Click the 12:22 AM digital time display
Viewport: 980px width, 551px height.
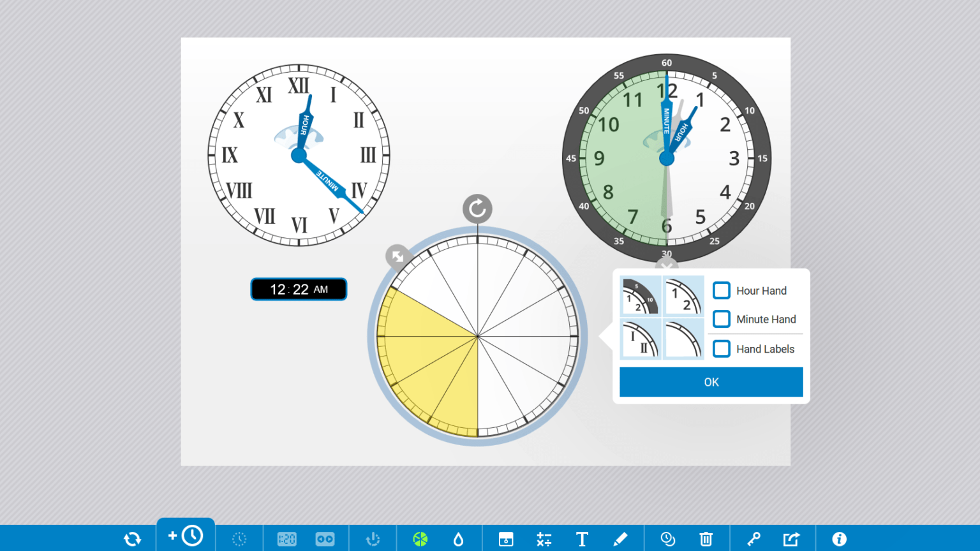(x=299, y=289)
